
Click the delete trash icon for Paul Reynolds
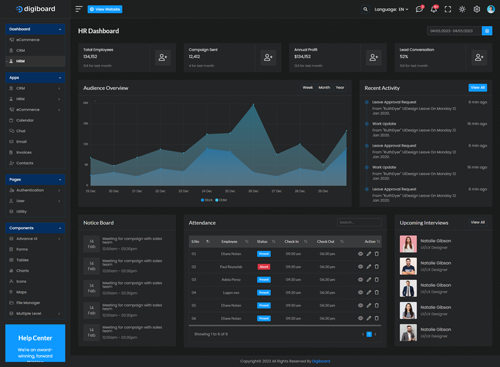377,267
